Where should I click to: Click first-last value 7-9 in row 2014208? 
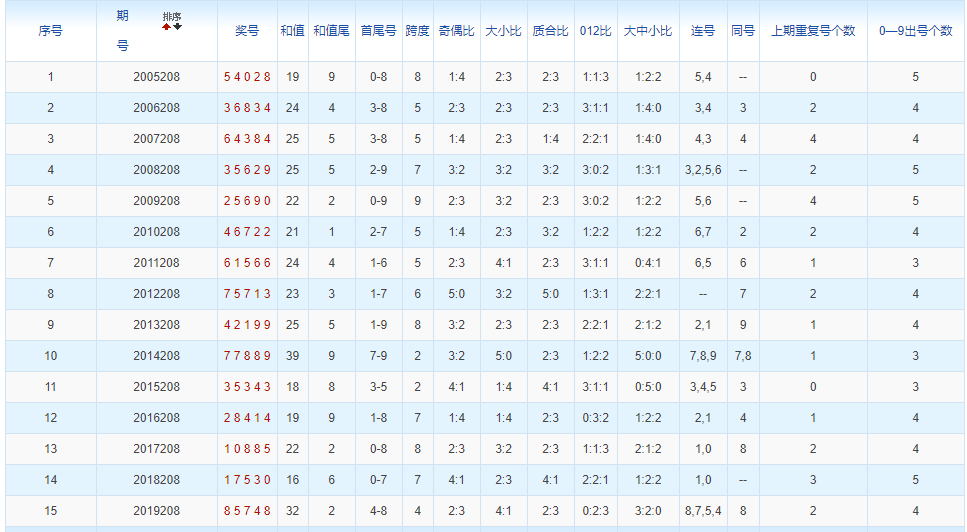(379, 356)
